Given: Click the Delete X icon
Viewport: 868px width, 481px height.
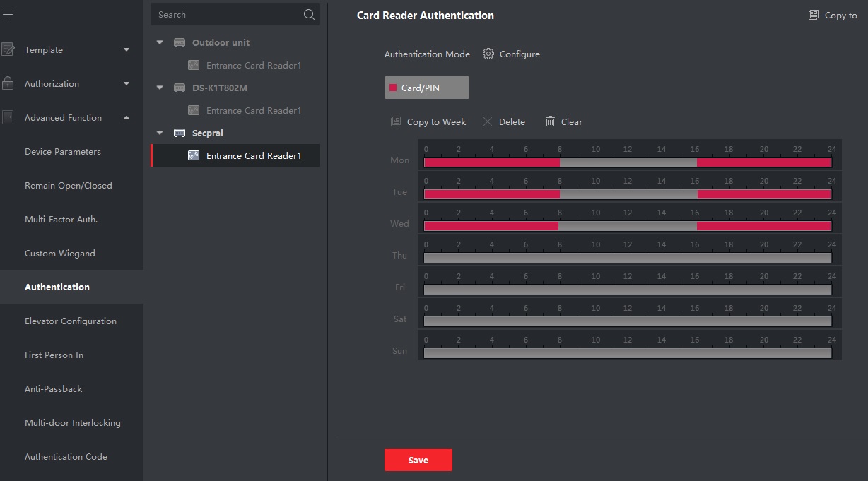Looking at the screenshot, I should click(x=488, y=122).
